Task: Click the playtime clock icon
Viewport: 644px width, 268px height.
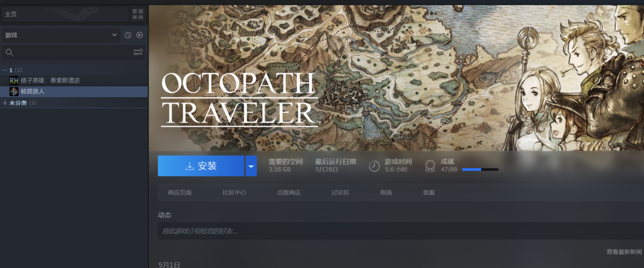Action: [374, 166]
